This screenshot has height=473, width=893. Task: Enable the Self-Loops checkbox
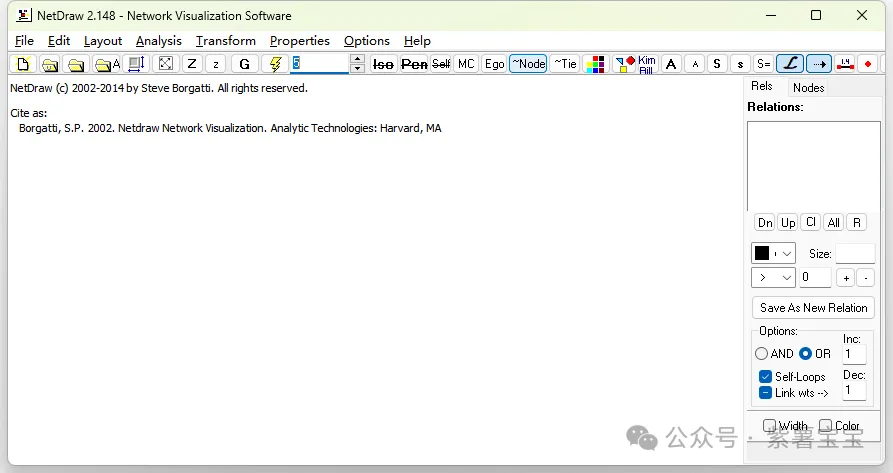(x=765, y=377)
